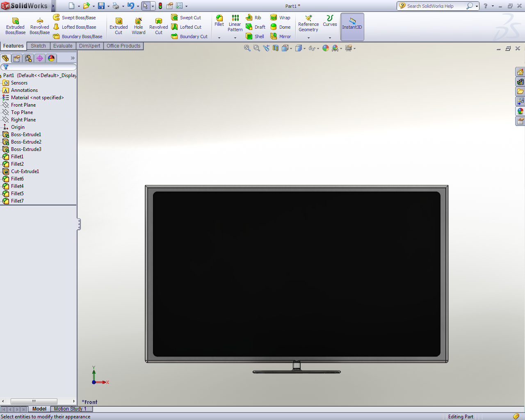
Task: Click Zoom to Area icon
Action: (257, 48)
